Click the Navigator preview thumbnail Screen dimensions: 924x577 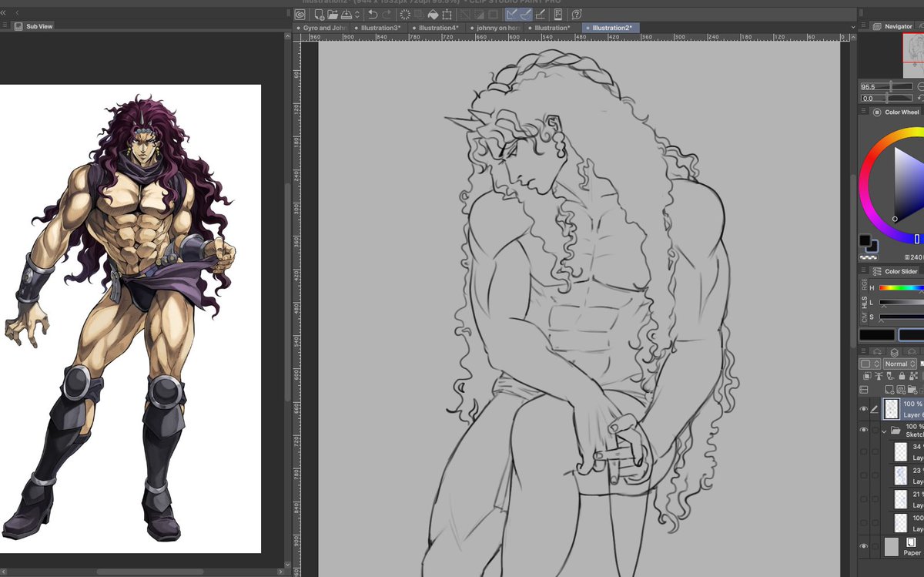point(913,55)
